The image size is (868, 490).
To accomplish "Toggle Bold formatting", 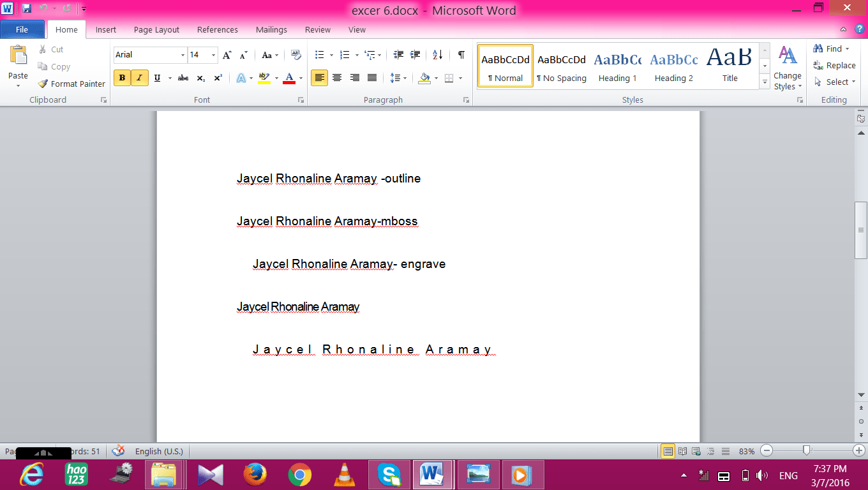I will pos(122,78).
